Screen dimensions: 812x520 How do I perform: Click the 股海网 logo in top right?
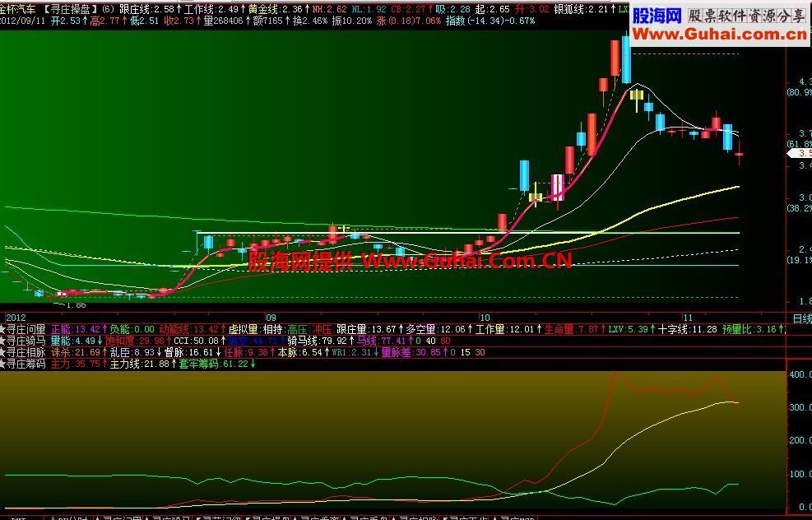click(657, 14)
